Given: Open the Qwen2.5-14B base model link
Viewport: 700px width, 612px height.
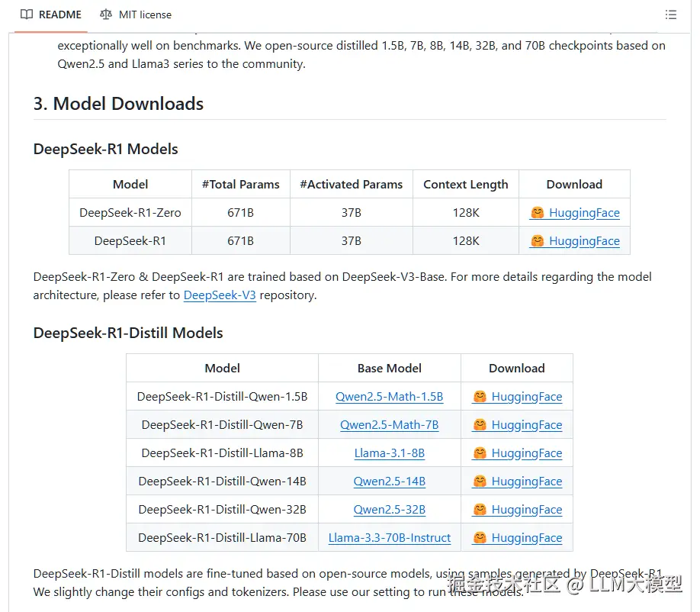Looking at the screenshot, I should coord(390,481).
